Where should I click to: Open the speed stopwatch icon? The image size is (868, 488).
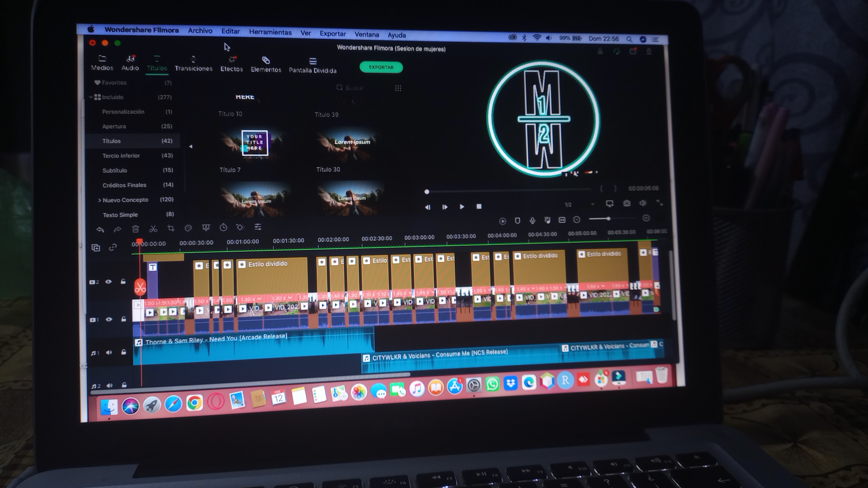pos(224,227)
